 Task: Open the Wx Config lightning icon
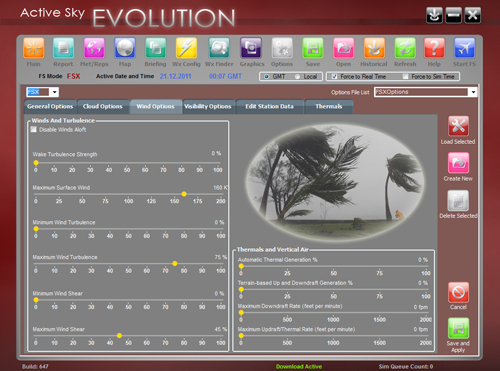(186, 48)
